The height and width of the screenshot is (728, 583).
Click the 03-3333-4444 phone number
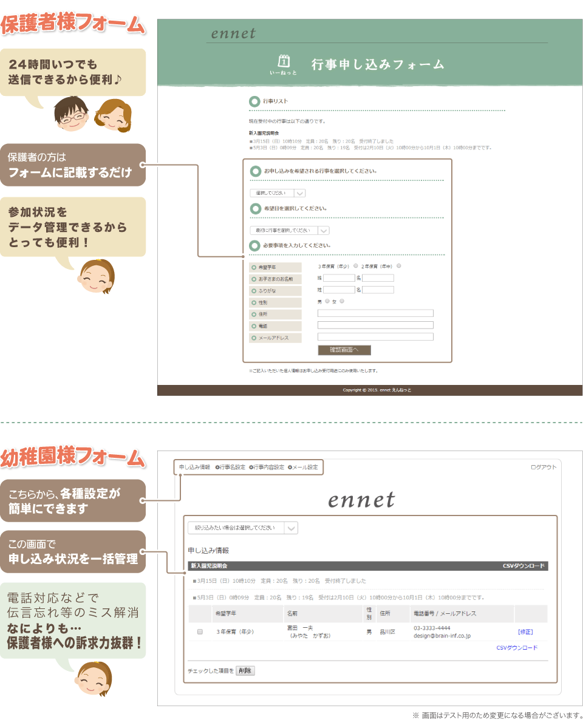[432, 628]
